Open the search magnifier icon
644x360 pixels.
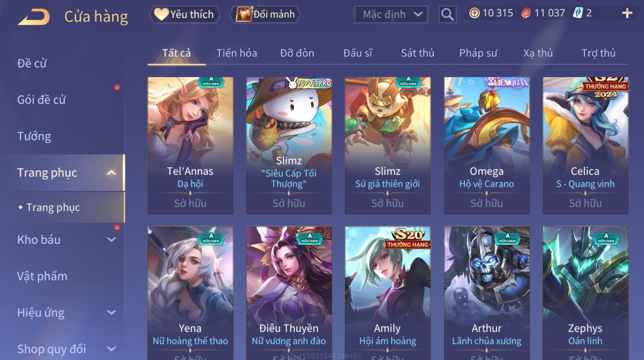(x=447, y=15)
